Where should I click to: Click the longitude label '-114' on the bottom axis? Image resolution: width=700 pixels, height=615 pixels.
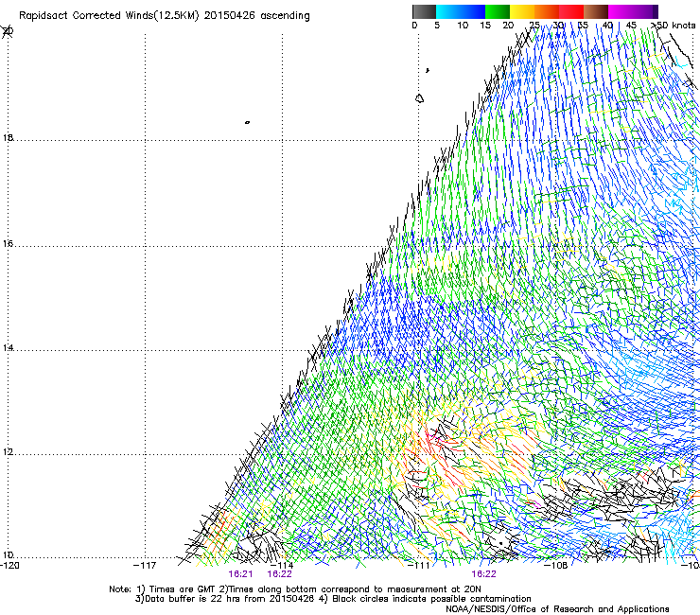[282, 566]
